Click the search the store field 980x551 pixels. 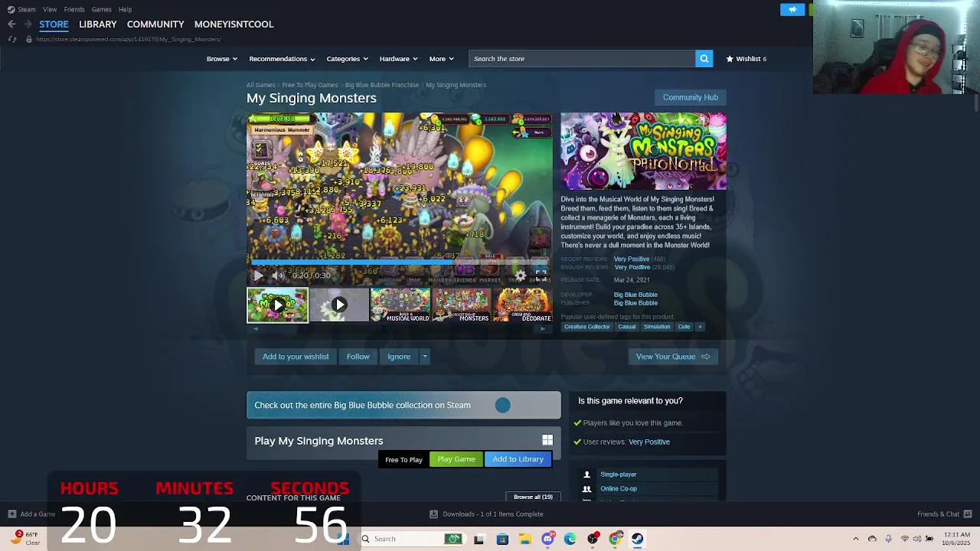point(582,59)
